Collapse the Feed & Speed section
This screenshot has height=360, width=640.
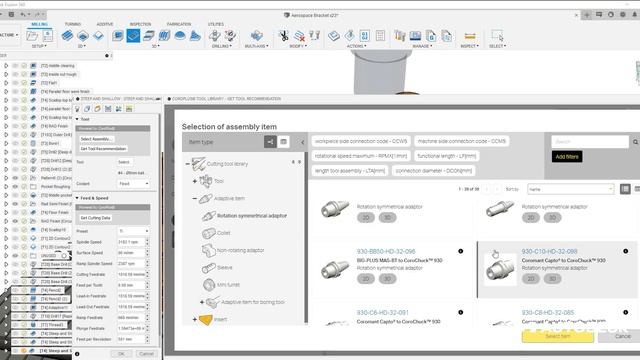[x=77, y=198]
